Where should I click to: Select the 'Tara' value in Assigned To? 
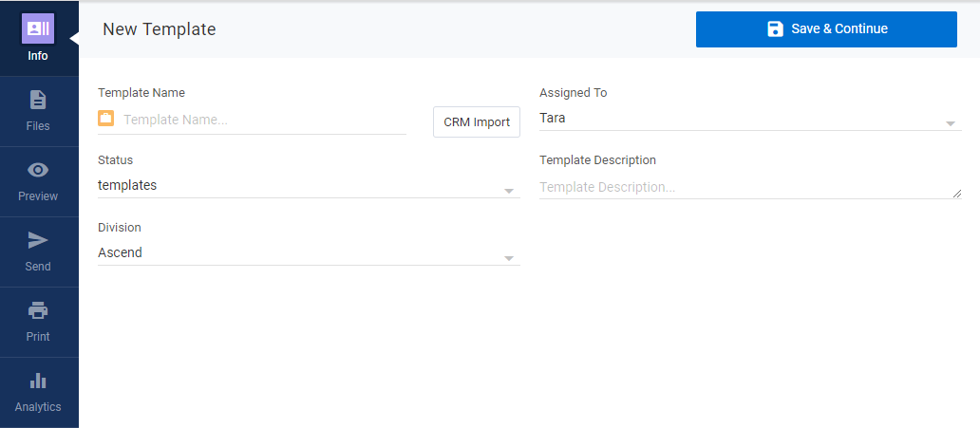pyautogui.click(x=553, y=118)
